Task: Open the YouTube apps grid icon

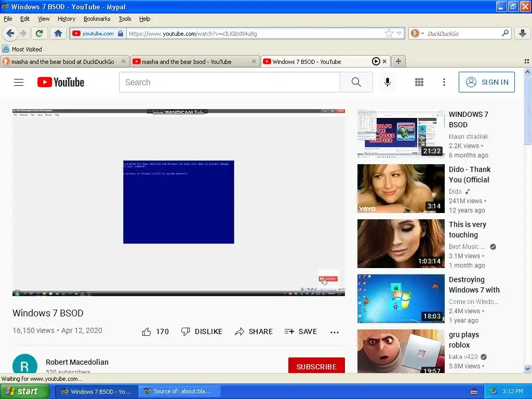Action: coord(419,82)
